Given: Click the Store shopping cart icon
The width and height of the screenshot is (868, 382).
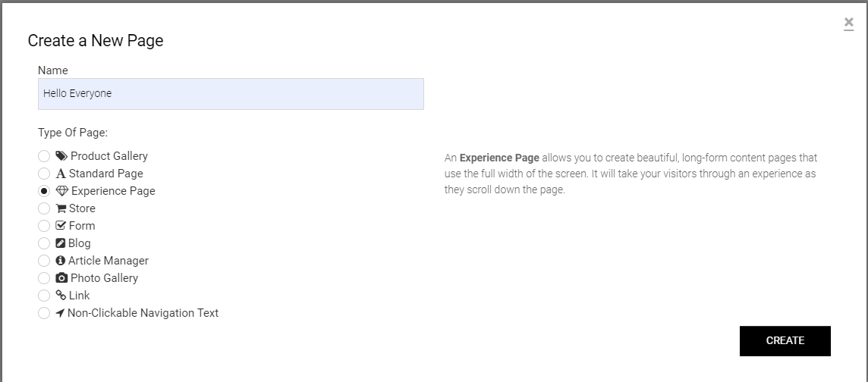Looking at the screenshot, I should (61, 208).
